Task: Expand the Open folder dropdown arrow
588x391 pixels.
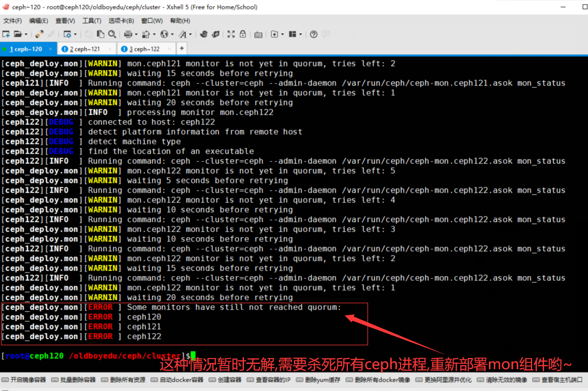Action: tap(26, 35)
